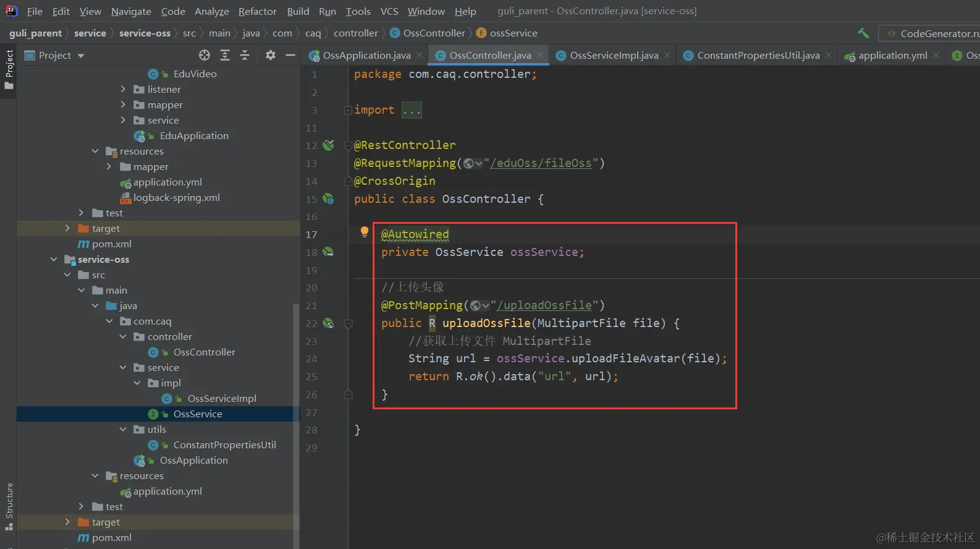
Task: Click the yellow lightbulb intention icon
Action: pyautogui.click(x=365, y=232)
